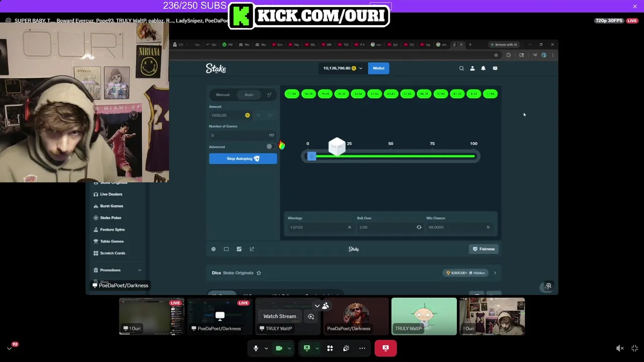Unmute the call volume icon
644x362 pixels.
click(620, 348)
